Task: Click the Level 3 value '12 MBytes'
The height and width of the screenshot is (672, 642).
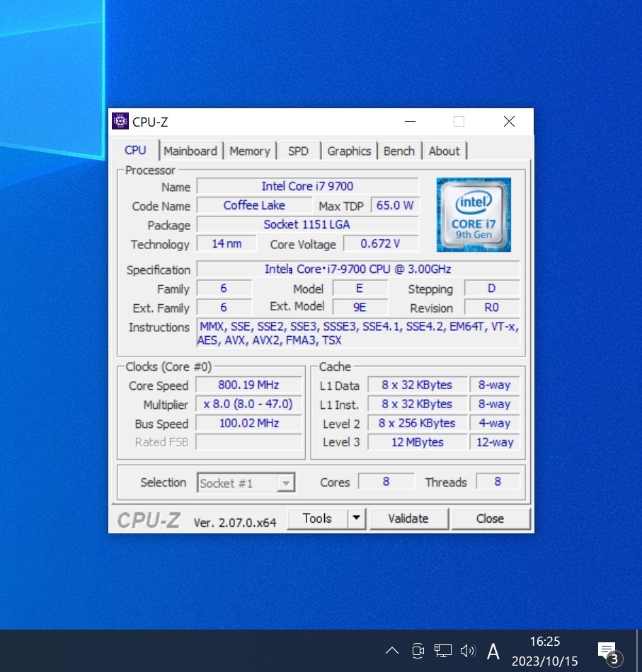Action: coord(418,442)
